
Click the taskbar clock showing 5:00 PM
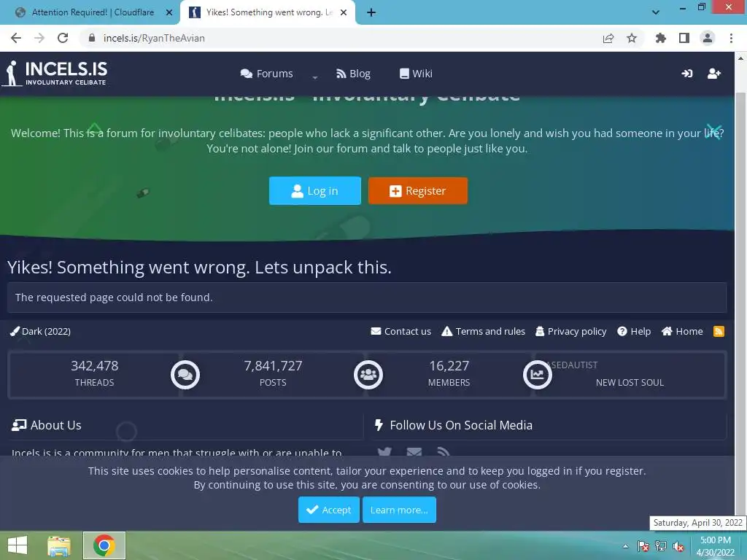click(716, 546)
